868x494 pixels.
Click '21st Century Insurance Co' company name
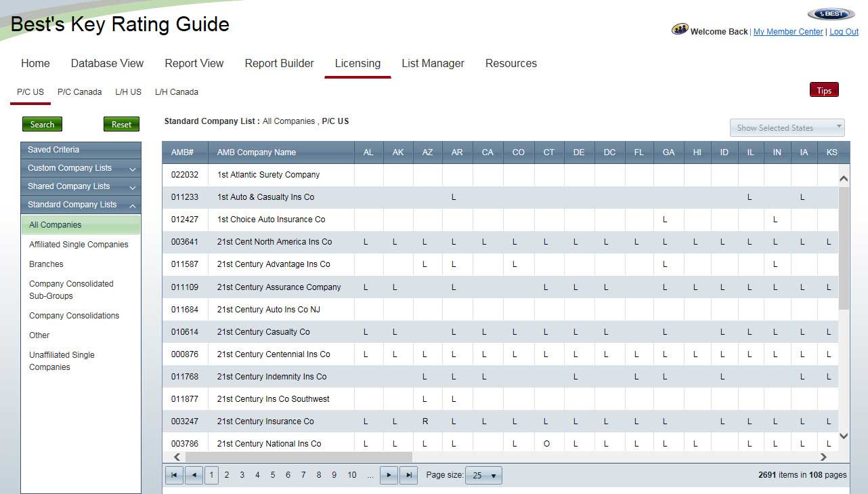pyautogui.click(x=265, y=421)
